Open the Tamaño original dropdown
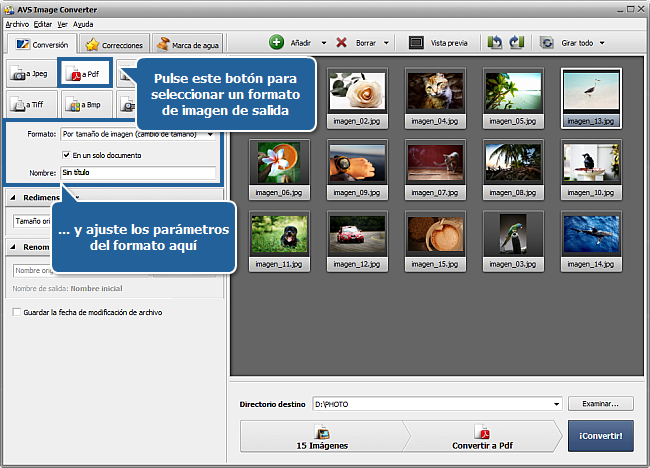650x468 pixels. pos(32,221)
